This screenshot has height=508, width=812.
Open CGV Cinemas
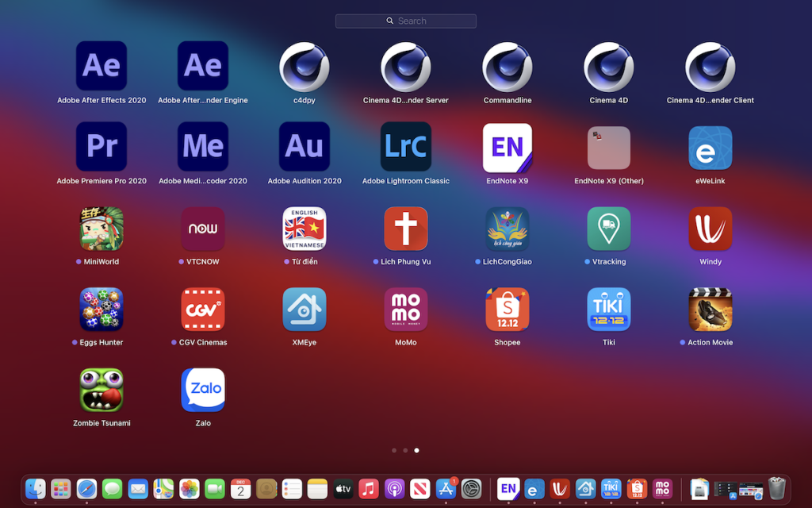[x=202, y=309]
